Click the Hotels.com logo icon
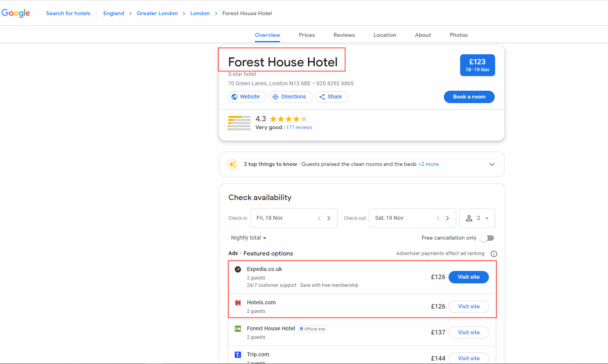 point(238,303)
